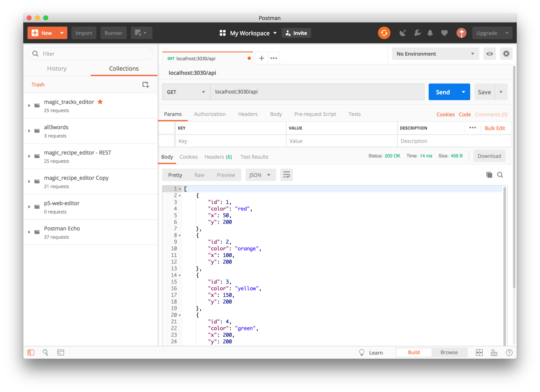
Task: Open the Authorization tab
Action: coord(210,114)
